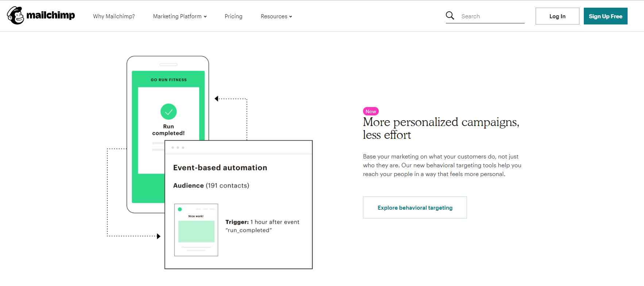Image resolution: width=644 pixels, height=286 pixels.
Task: Click the 'Run completed!' text on phone
Action: (x=169, y=130)
